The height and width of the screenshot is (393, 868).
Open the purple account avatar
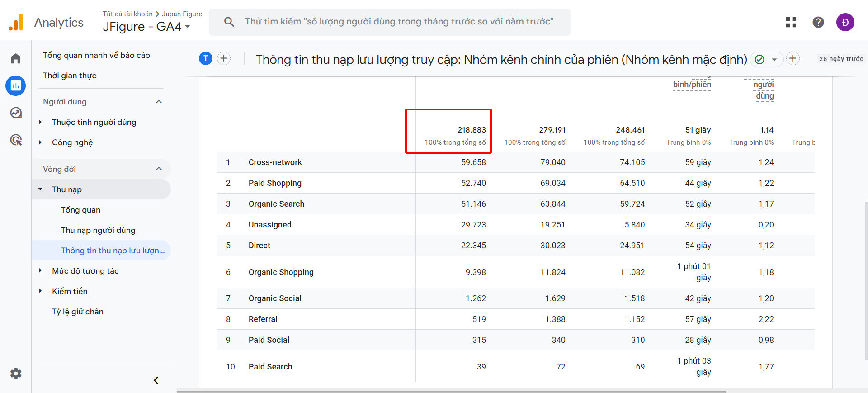point(845,22)
